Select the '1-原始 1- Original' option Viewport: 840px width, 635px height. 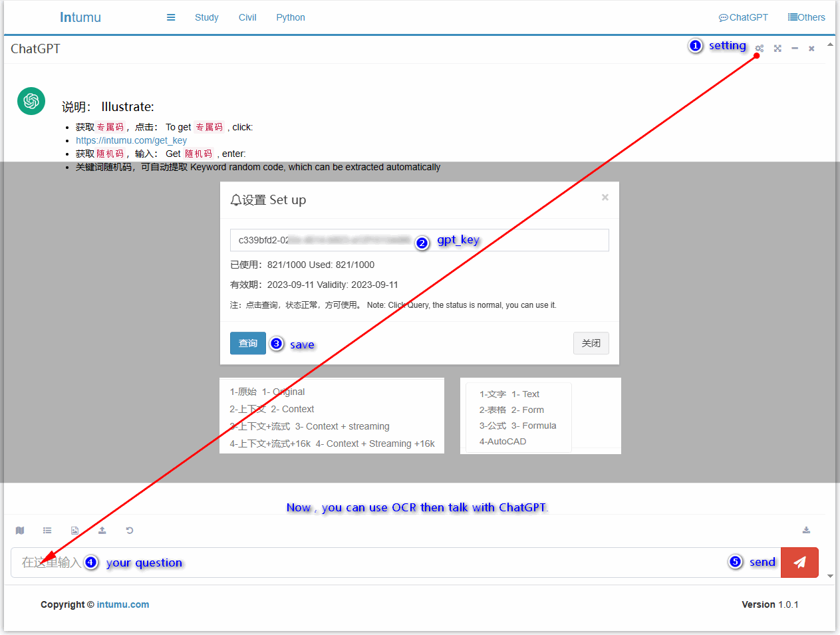tap(267, 392)
